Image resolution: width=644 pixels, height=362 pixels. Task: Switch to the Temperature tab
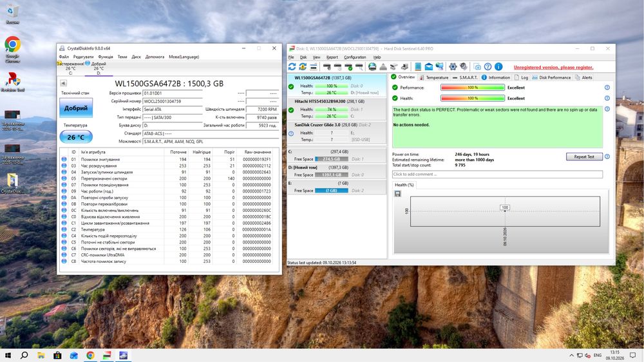433,77
